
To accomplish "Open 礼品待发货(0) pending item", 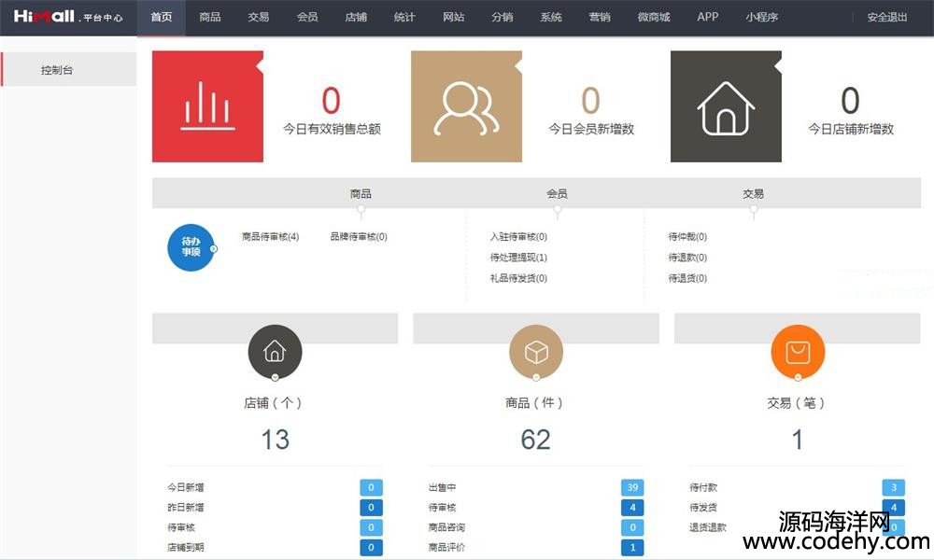I will click(x=518, y=278).
